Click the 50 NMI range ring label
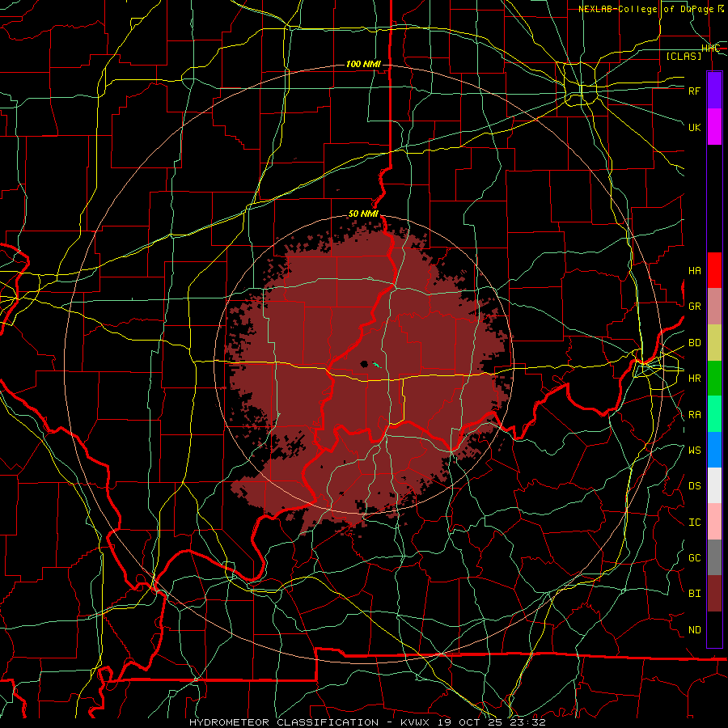728x728 pixels. click(x=363, y=214)
